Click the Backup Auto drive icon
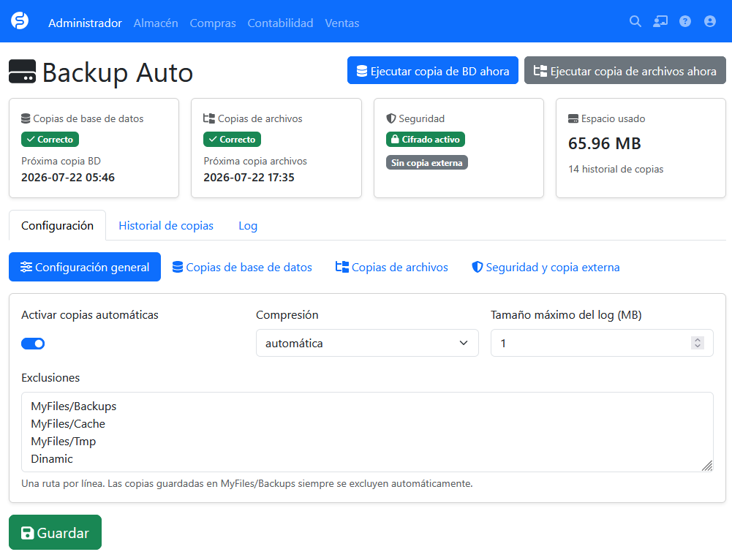Image resolution: width=732 pixels, height=560 pixels. 23,72
